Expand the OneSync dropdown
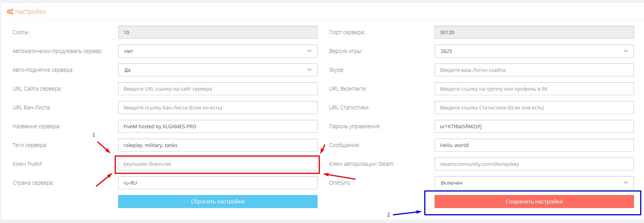Image resolution: width=644 pixels, height=223 pixels. tap(534, 183)
